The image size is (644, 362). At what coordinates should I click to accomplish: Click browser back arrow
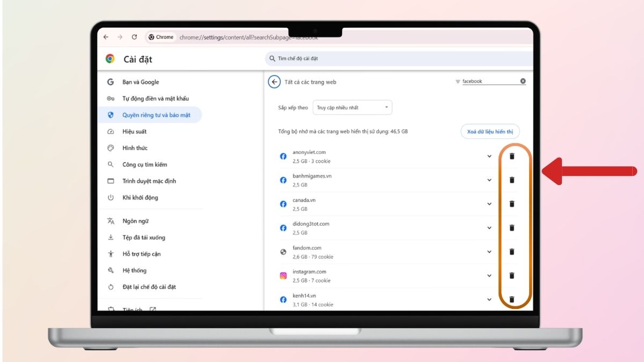106,37
